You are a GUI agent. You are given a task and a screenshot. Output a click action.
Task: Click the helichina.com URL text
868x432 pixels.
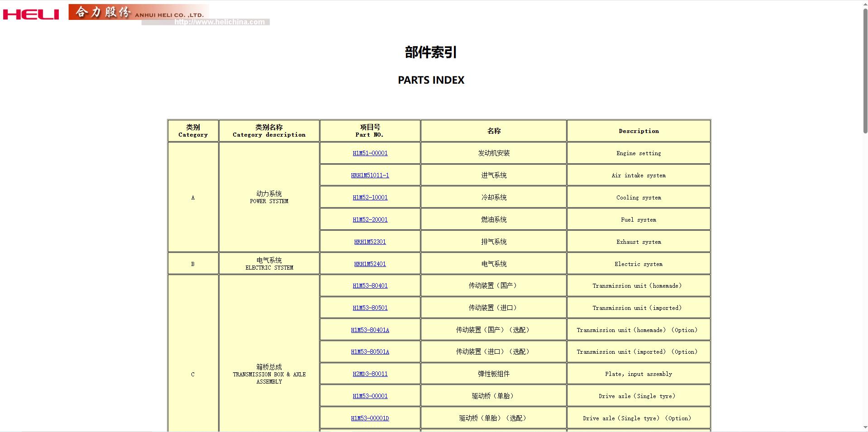pyautogui.click(x=219, y=22)
